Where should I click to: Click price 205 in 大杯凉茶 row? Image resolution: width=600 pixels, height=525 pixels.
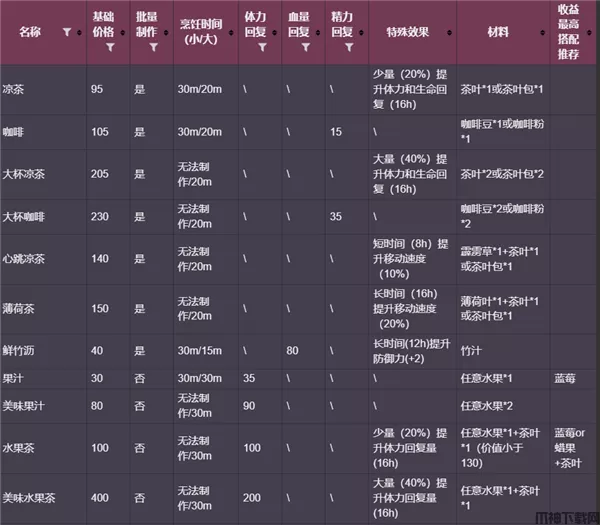click(x=100, y=174)
